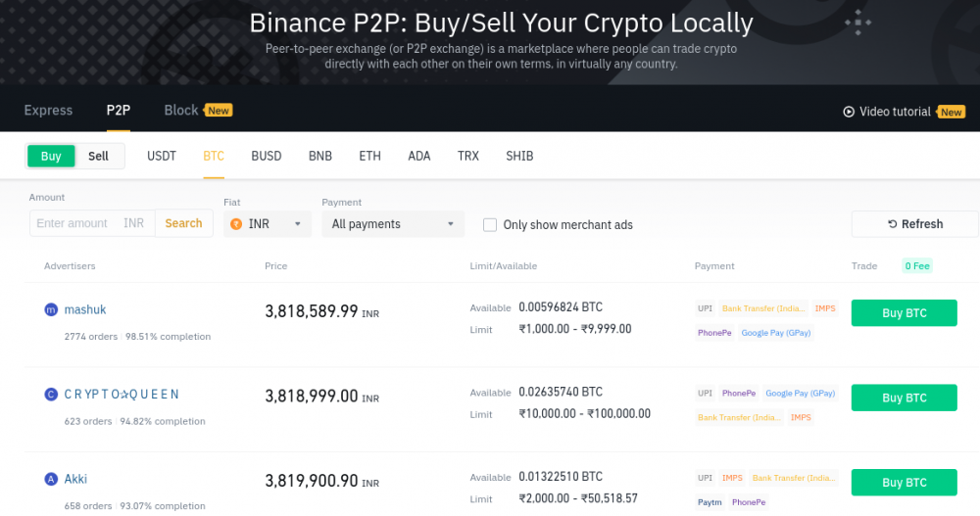Open the Fiat INR dropdown
This screenshot has height=516, width=980.
268,224
